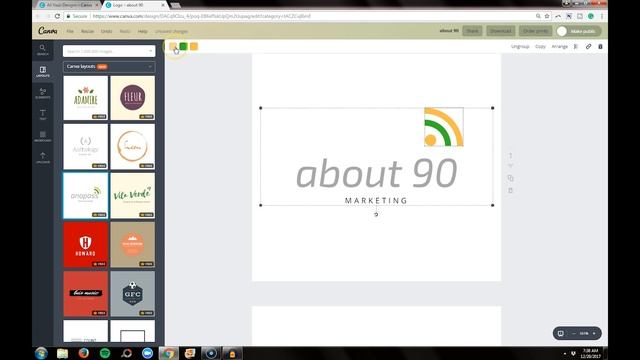The height and width of the screenshot is (360, 640).
Task: Bookmark page with the star icon
Action: tap(547, 16)
